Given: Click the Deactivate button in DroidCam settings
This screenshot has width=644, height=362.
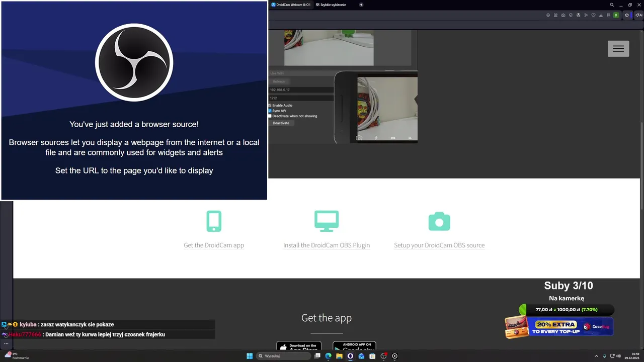Looking at the screenshot, I should pyautogui.click(x=281, y=123).
